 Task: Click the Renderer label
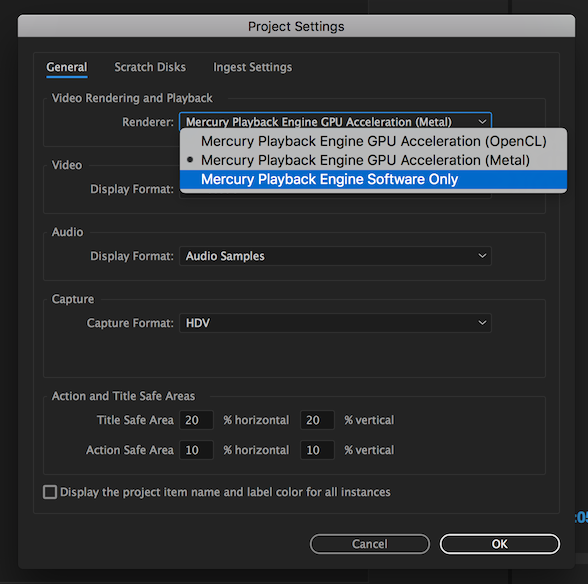(x=148, y=122)
